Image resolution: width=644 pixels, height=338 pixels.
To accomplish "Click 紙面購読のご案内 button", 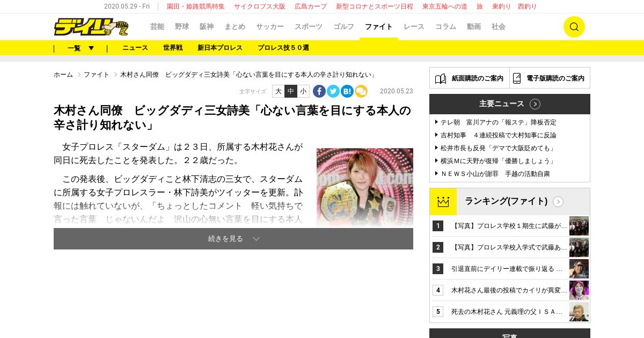I will pos(470,78).
